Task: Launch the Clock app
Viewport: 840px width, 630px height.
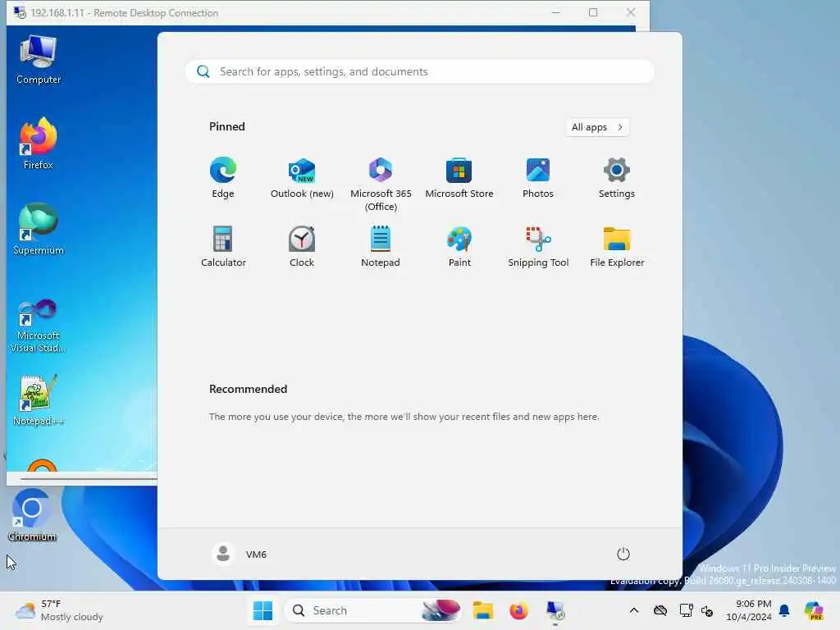Action: coord(302,247)
